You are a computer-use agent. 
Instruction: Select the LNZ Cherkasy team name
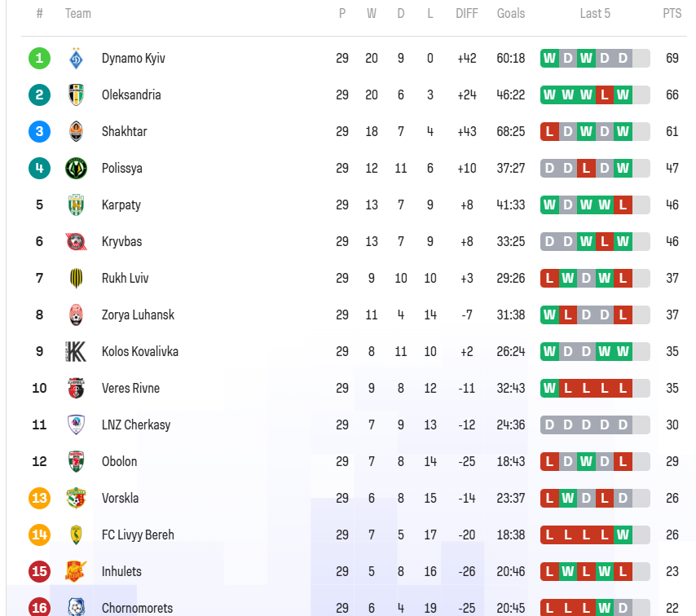(136, 425)
